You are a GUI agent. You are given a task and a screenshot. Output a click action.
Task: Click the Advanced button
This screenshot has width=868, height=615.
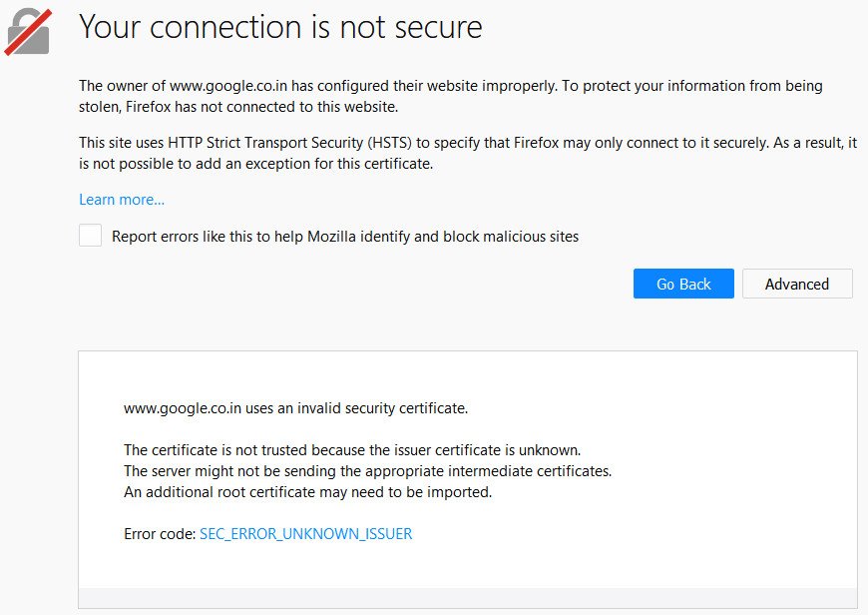tap(796, 284)
